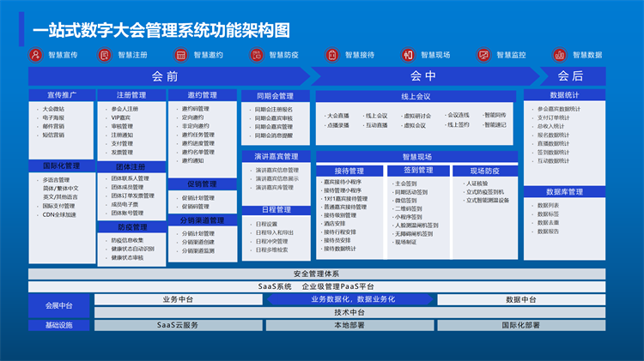Click the 国际化部署 bar
Screen dimensions: 644x361
coord(521,325)
